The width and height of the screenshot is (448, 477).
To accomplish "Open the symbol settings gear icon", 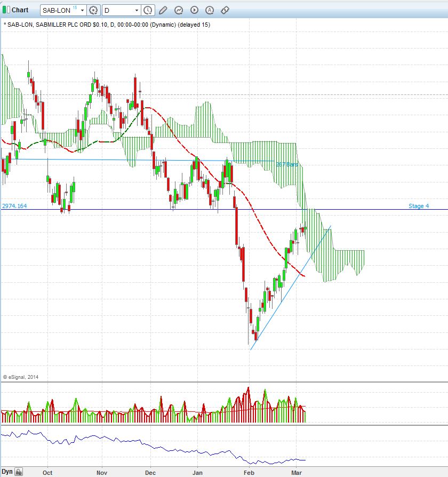I will pyautogui.click(x=93, y=10).
